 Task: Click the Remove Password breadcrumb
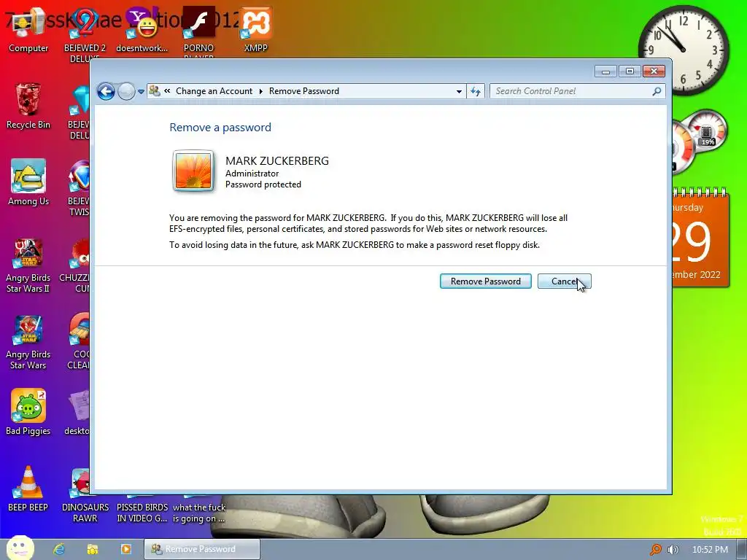[x=304, y=91]
